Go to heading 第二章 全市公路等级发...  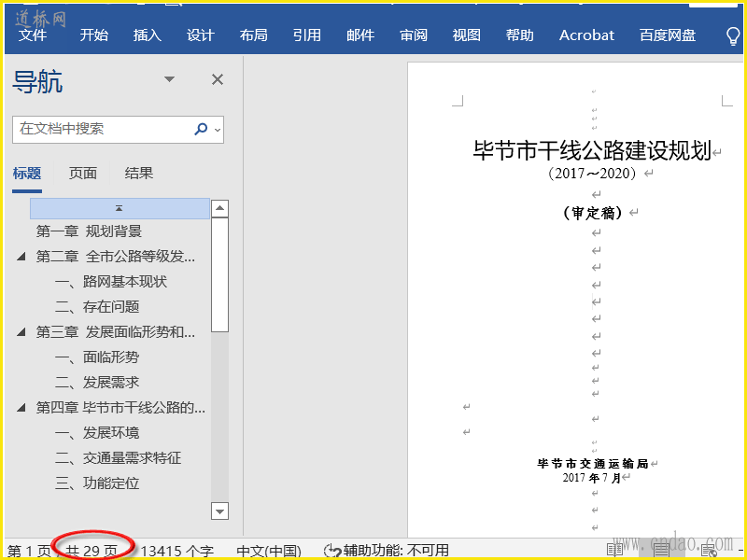click(x=116, y=257)
